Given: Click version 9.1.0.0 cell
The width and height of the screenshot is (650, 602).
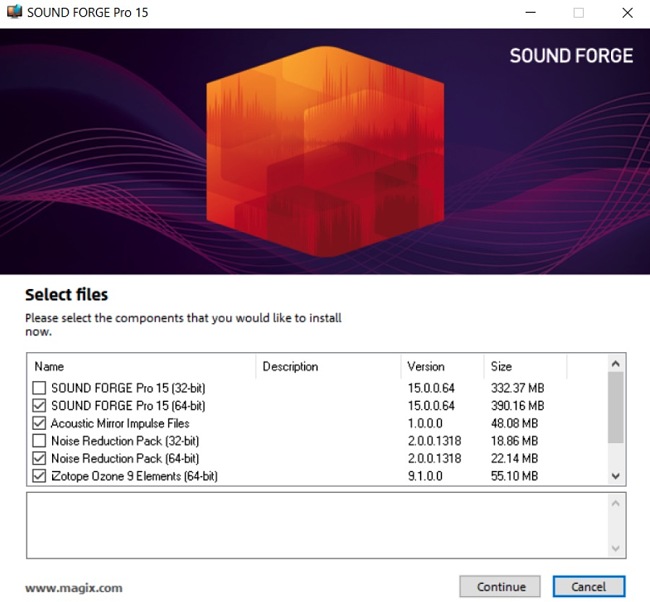Looking at the screenshot, I should click(425, 476).
